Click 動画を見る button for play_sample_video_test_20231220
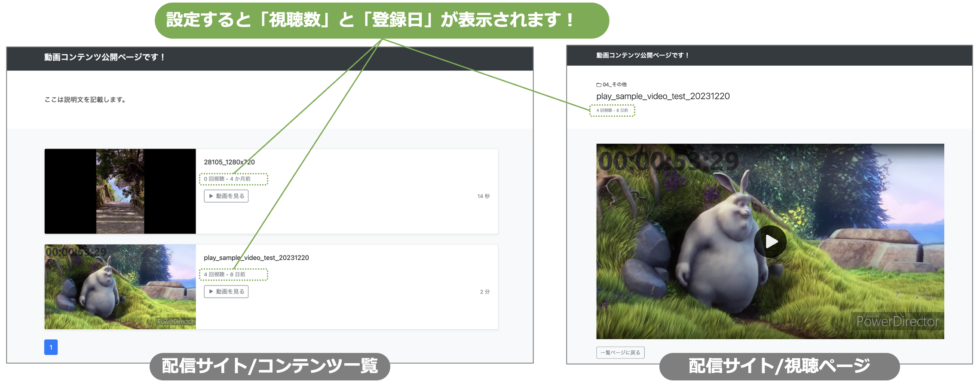This screenshot has width=980, height=389. pos(226,292)
